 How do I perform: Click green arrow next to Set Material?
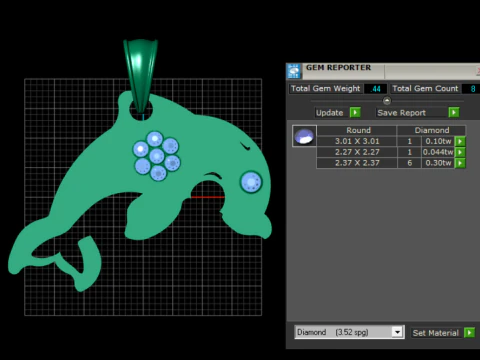click(469, 333)
